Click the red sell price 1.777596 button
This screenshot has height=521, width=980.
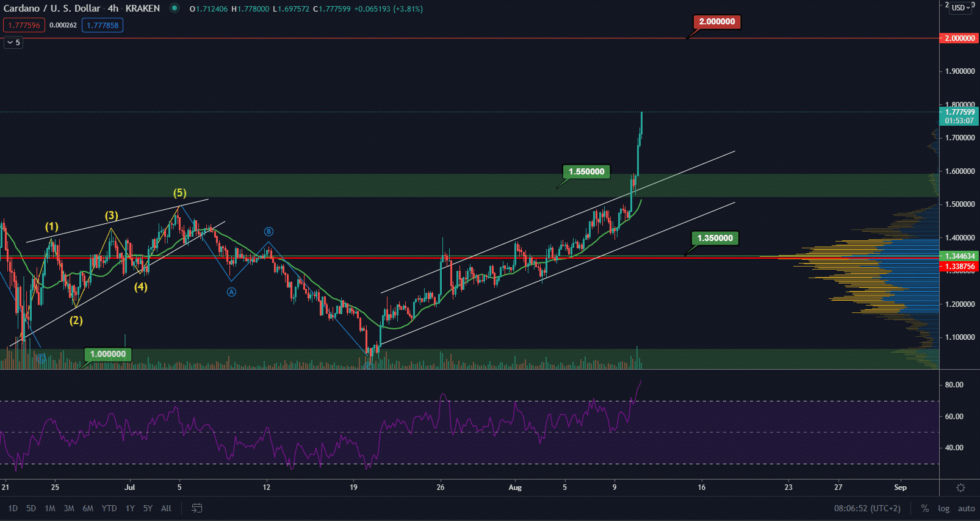pos(24,25)
